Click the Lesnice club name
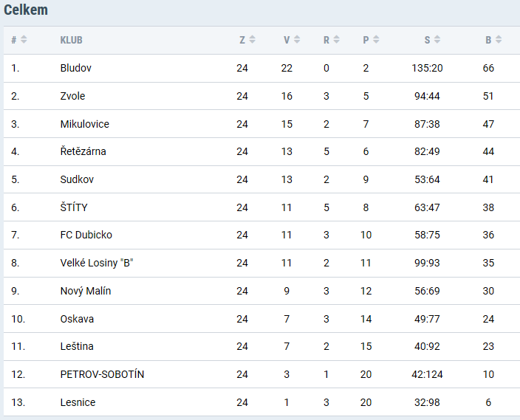Image resolution: width=520 pixels, height=420 pixels. [78, 402]
